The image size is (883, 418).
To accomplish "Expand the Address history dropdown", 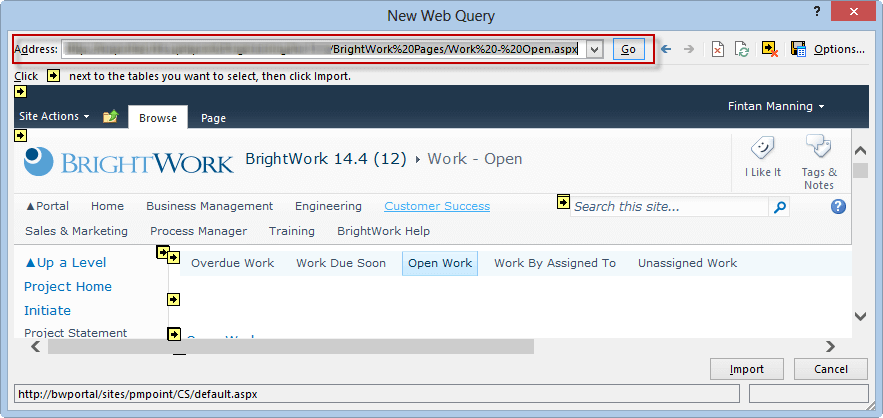I will 595,49.
